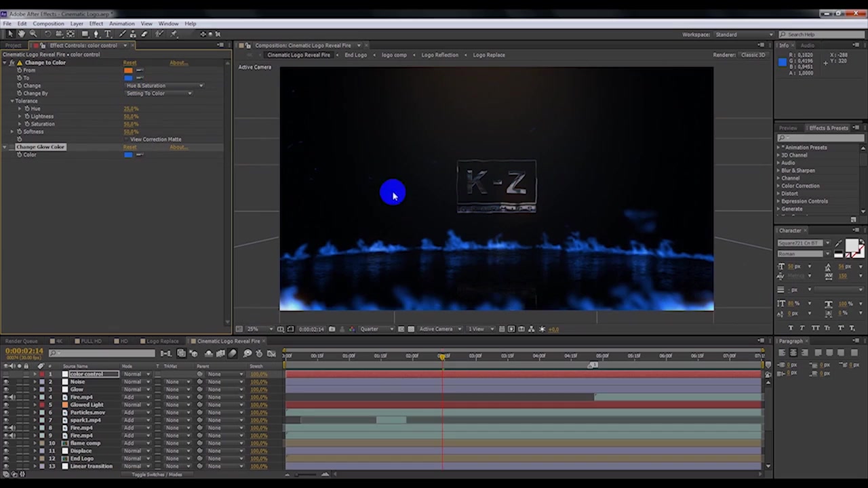Viewport: 868px width, 488px height.
Task: Reset the Change to Color effect
Action: click(x=130, y=62)
